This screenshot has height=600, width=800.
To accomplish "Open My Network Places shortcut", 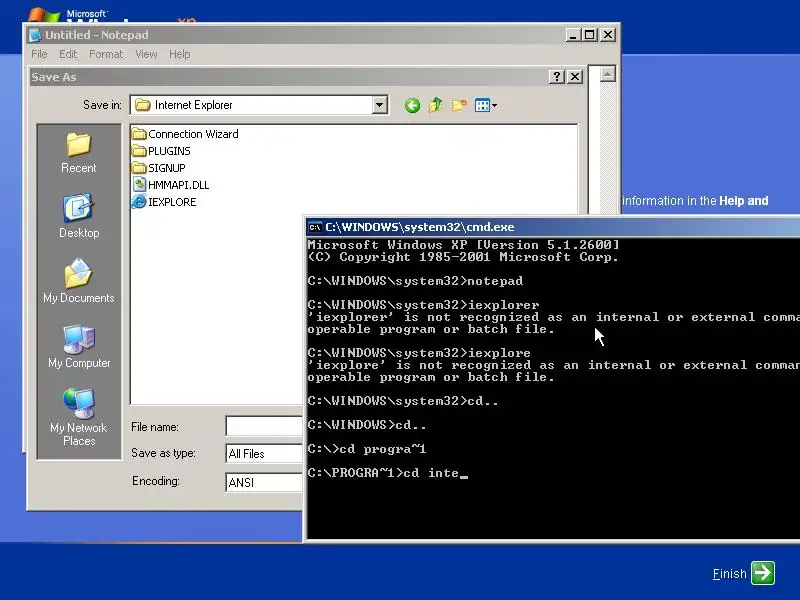I will click(x=79, y=417).
